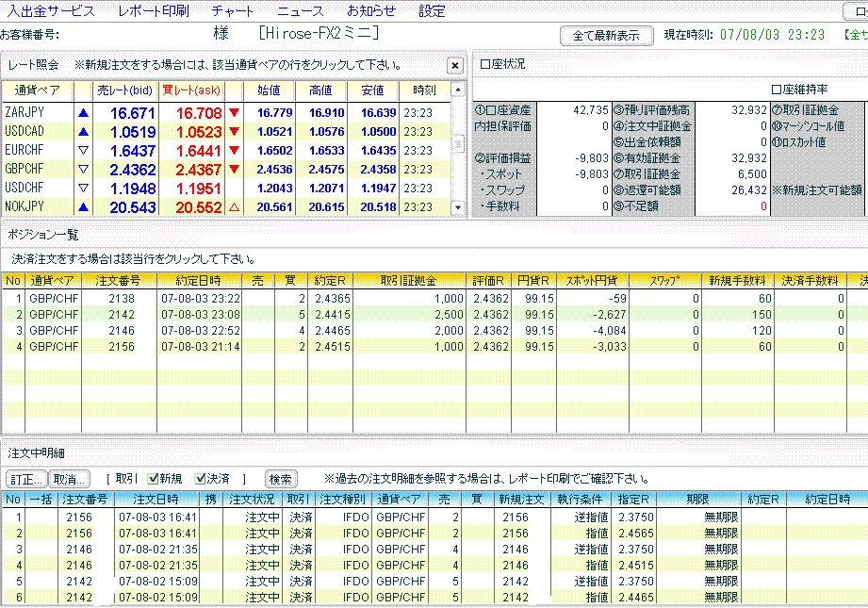Click the 売レート(bid) column header
The width and height of the screenshot is (868, 608).
tap(125, 90)
